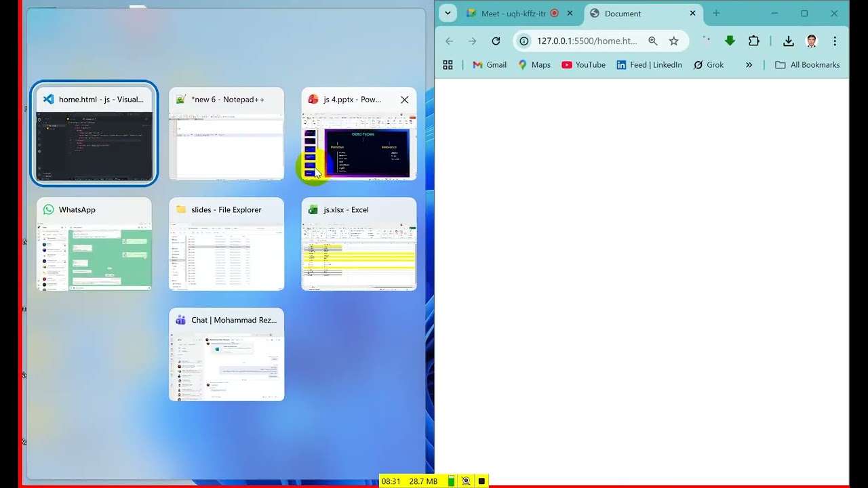Open the Extensions puzzle icon
Viewport: 868px width, 488px height.
[753, 41]
